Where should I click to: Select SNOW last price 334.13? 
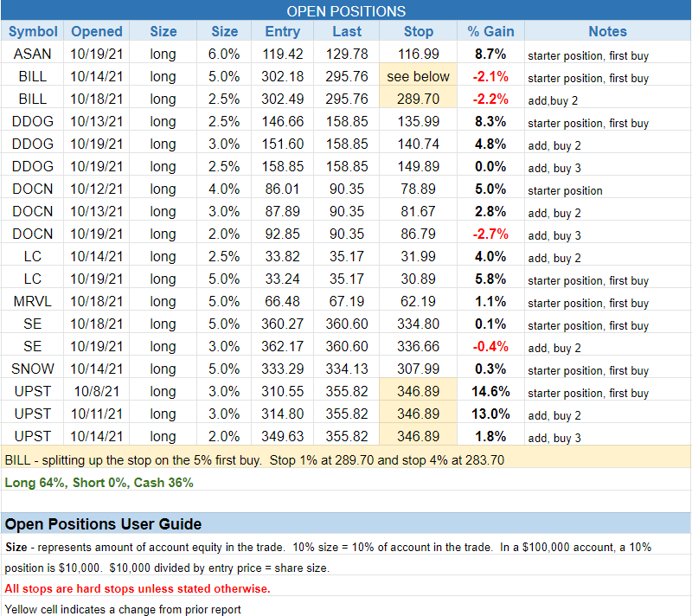tap(347, 369)
